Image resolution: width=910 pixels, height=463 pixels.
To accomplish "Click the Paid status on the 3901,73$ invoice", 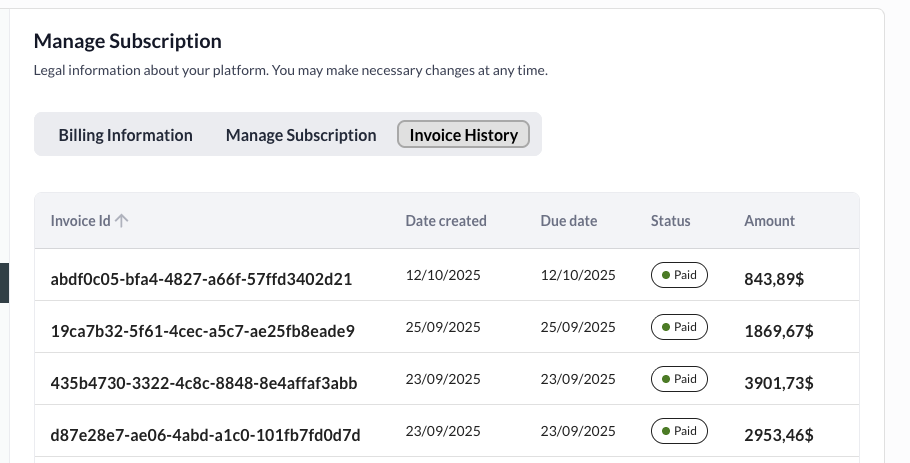I will click(679, 379).
